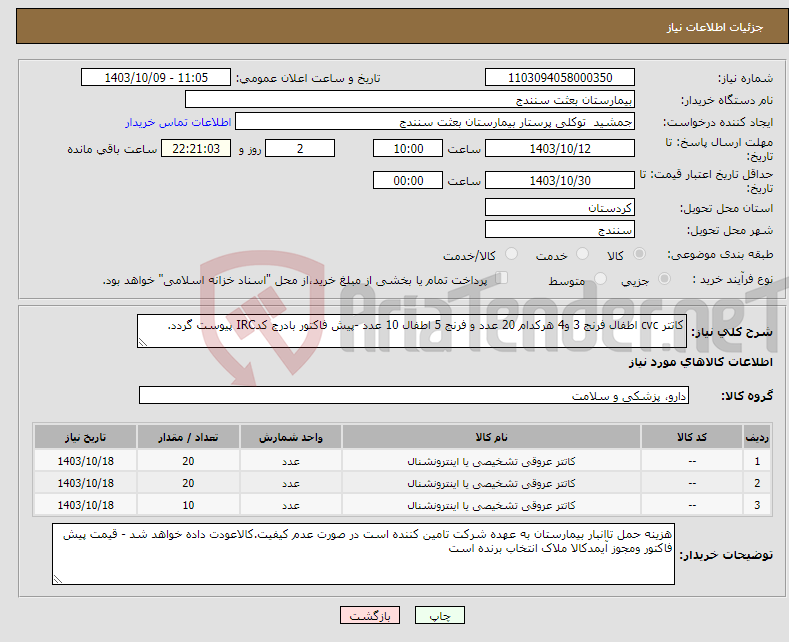Click the general description text area
The image size is (789, 642).
(412, 331)
